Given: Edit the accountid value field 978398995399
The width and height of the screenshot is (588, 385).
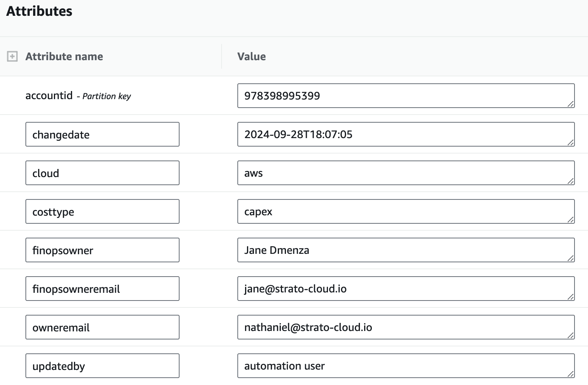Looking at the screenshot, I should point(406,96).
